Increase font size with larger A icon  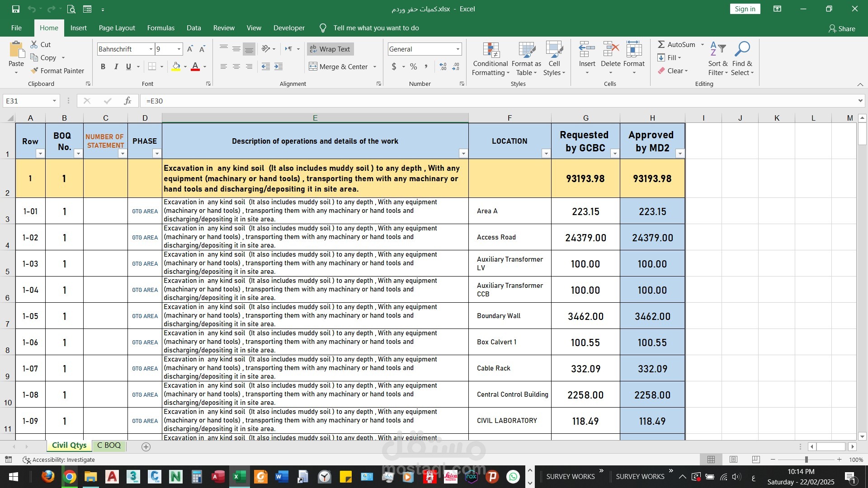pos(190,49)
